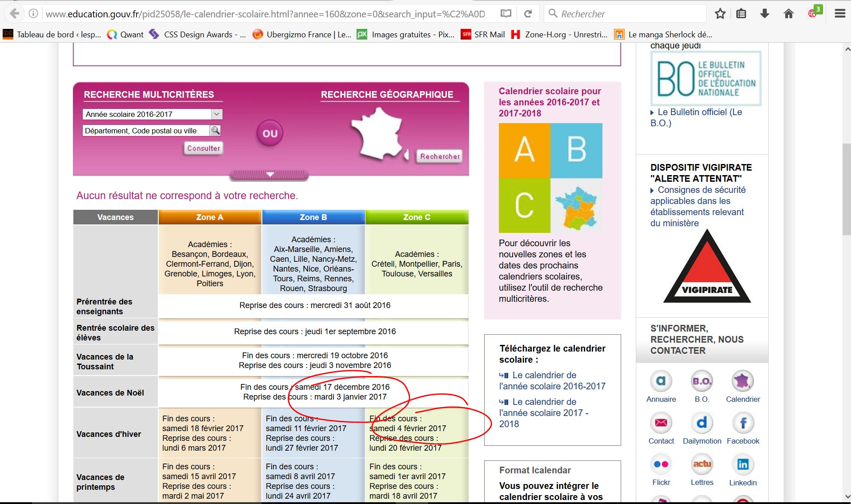Click the Vigipirate triangle logo

pyautogui.click(x=707, y=267)
